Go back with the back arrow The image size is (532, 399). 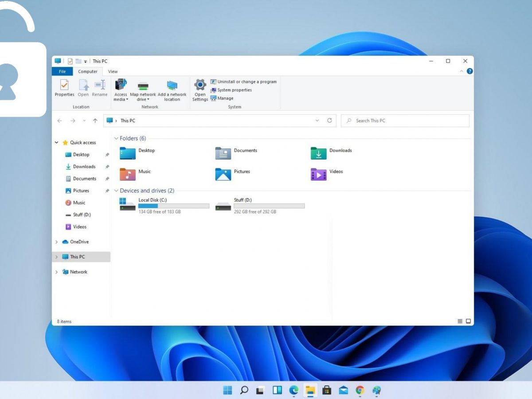point(60,121)
